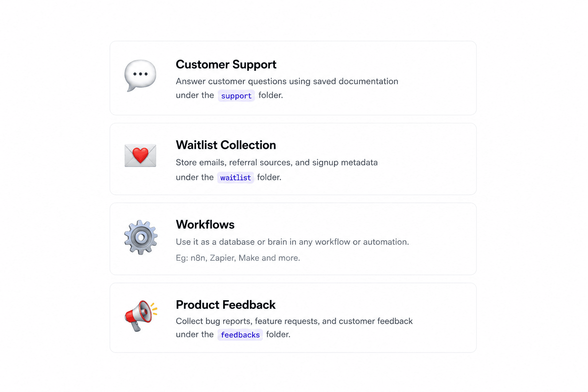Click the Customer Support card description text
This screenshot has height=392, width=588.
[287, 88]
